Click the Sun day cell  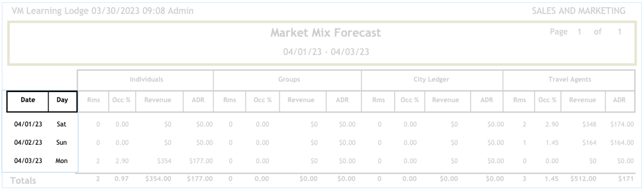tap(62, 143)
